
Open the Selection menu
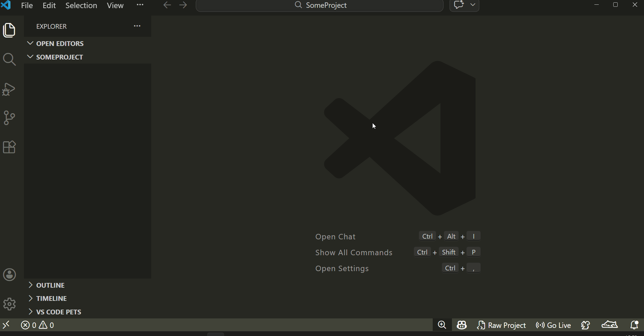pos(81,5)
